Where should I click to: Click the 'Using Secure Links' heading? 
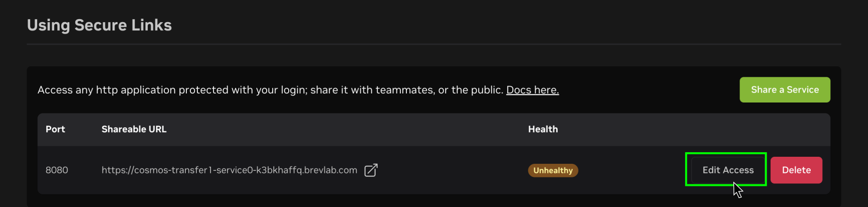point(99,25)
